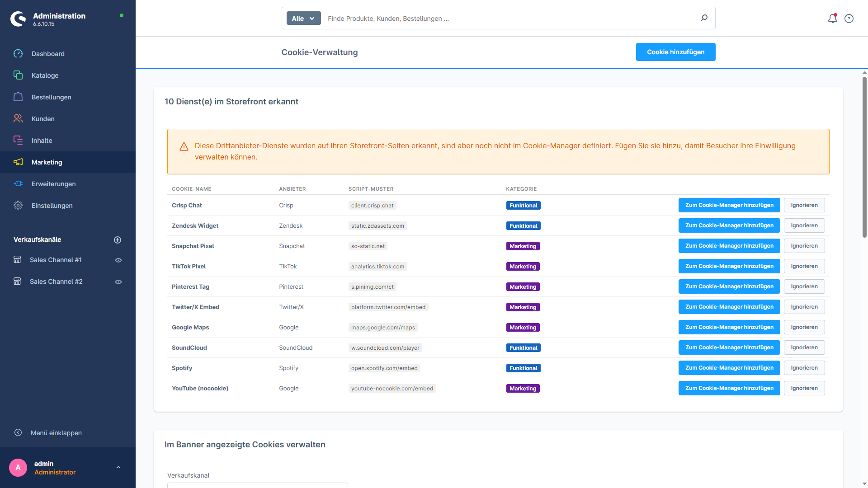Click the Inhalte content icon

(18, 141)
